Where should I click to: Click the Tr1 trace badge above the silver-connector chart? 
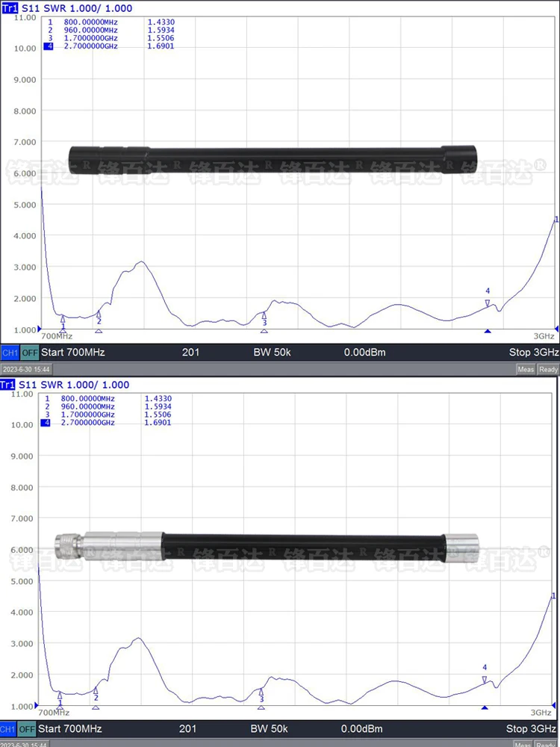click(x=7, y=385)
